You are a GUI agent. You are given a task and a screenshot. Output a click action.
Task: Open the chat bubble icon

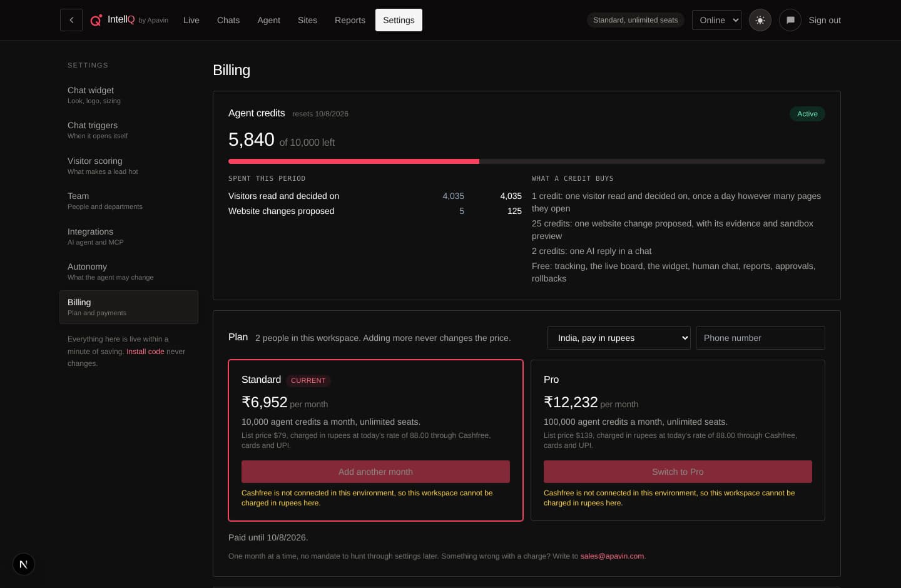click(x=790, y=20)
